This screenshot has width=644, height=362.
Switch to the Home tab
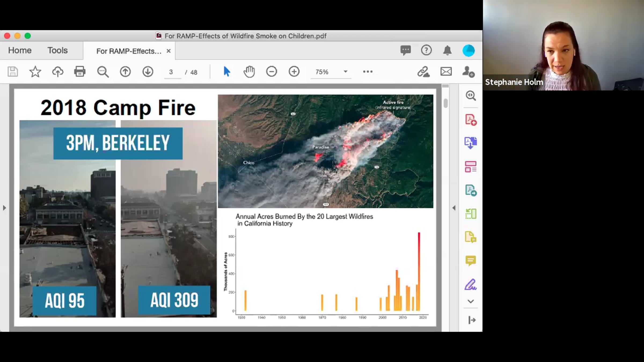(x=20, y=50)
